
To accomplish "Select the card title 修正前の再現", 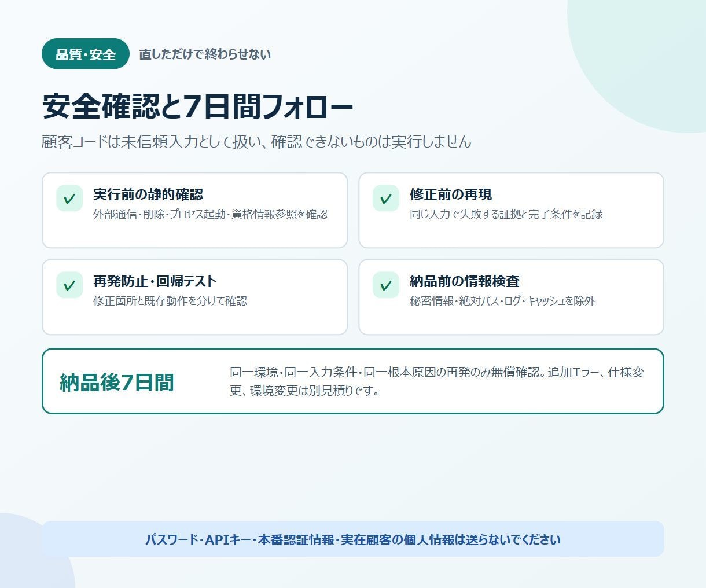I will (x=451, y=194).
